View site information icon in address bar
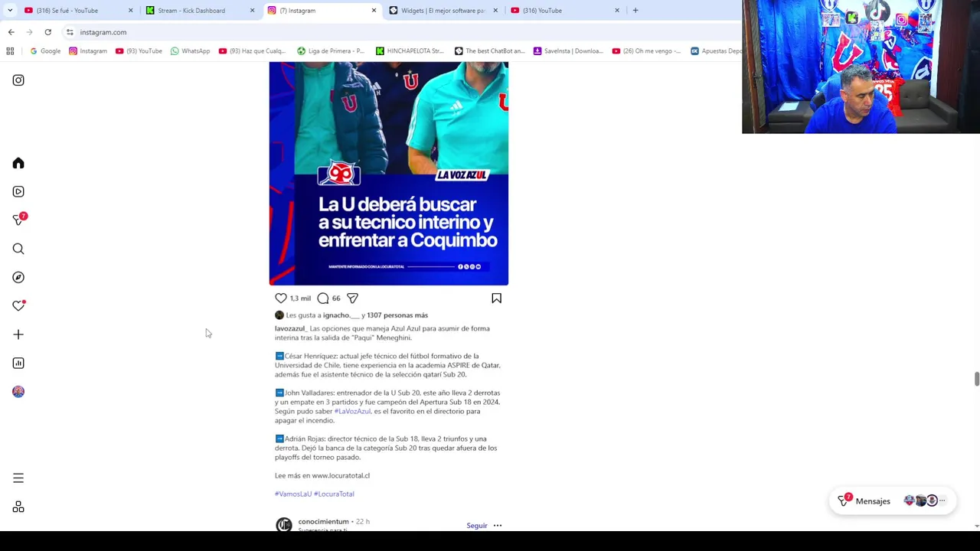Image resolution: width=980 pixels, height=551 pixels. [70, 32]
